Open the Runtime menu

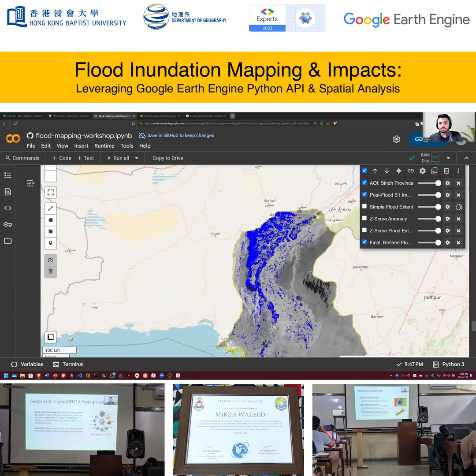(x=104, y=146)
